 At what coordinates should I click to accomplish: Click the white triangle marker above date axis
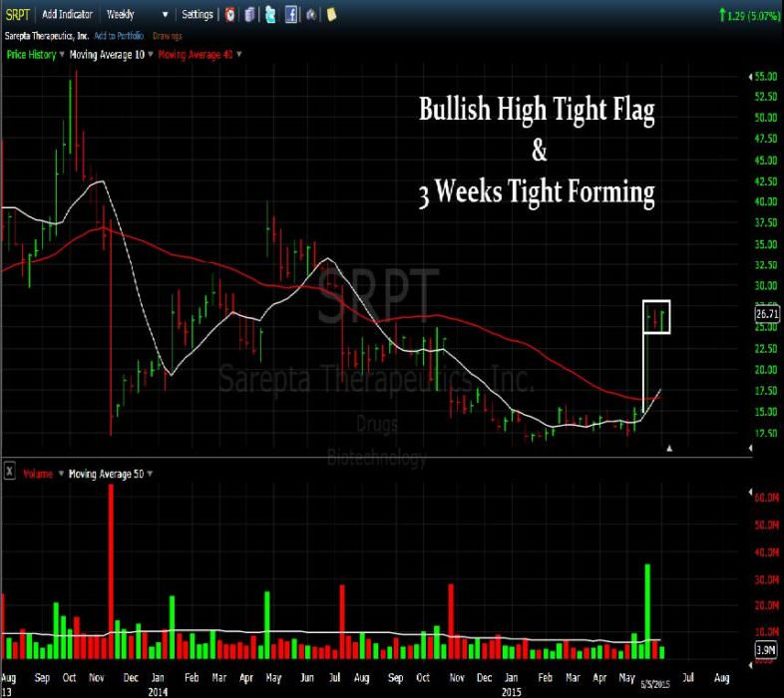(x=669, y=449)
